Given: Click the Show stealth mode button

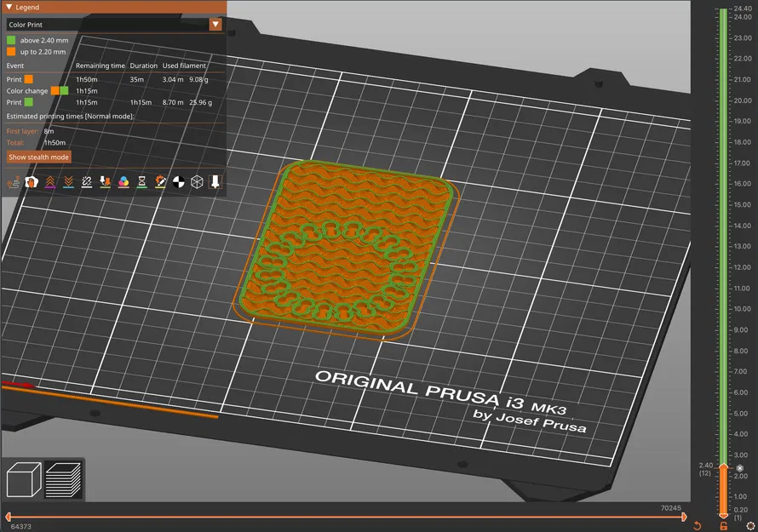Looking at the screenshot, I should click(x=38, y=157).
